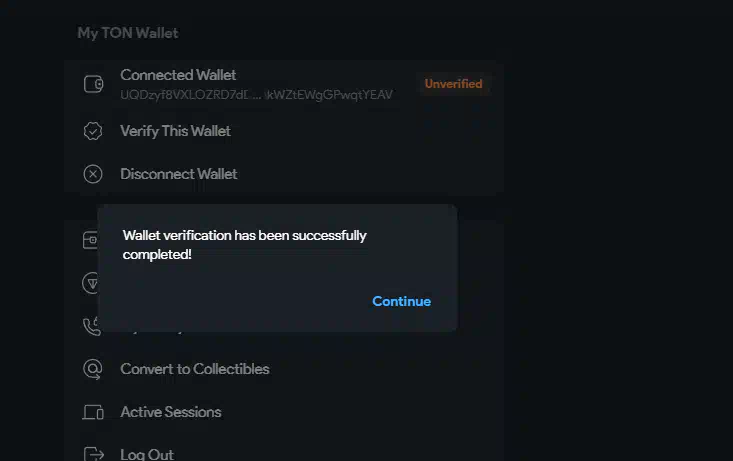Image resolution: width=733 pixels, height=461 pixels.
Task: Click the phone icon left of the dialog
Action: coord(91,326)
